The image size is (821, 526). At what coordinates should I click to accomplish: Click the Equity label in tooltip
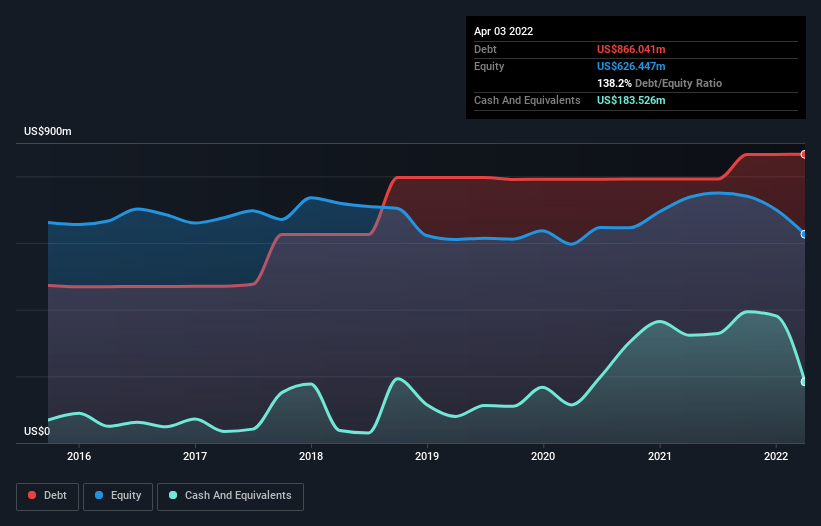(489, 66)
